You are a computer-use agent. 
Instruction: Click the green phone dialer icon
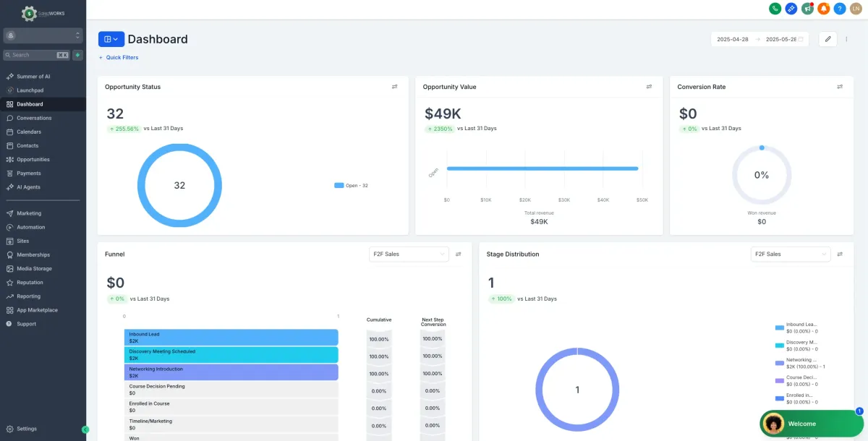[x=775, y=9]
